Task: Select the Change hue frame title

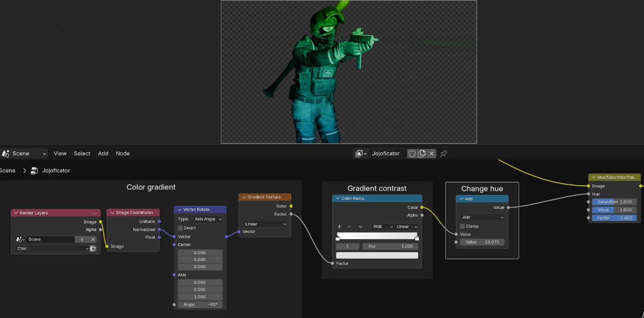Action: pyautogui.click(x=482, y=189)
